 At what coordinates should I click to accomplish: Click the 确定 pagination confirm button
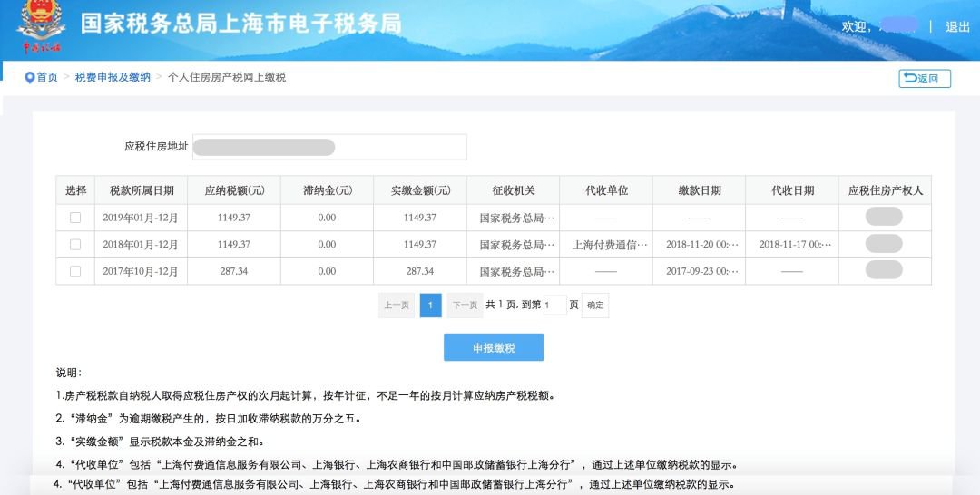coord(595,306)
